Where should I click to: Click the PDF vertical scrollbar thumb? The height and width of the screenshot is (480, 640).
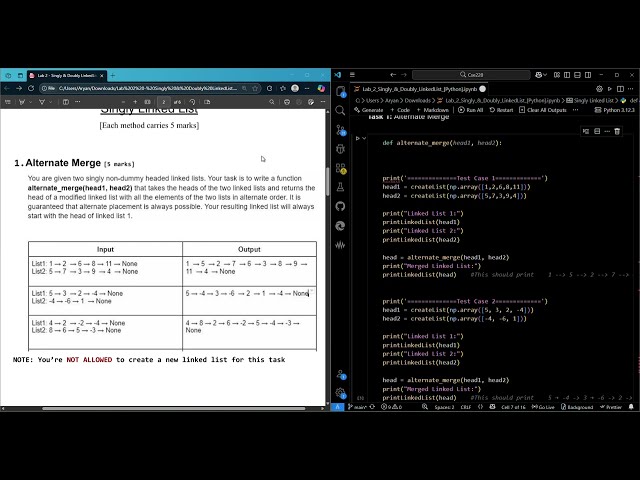[x=327, y=181]
